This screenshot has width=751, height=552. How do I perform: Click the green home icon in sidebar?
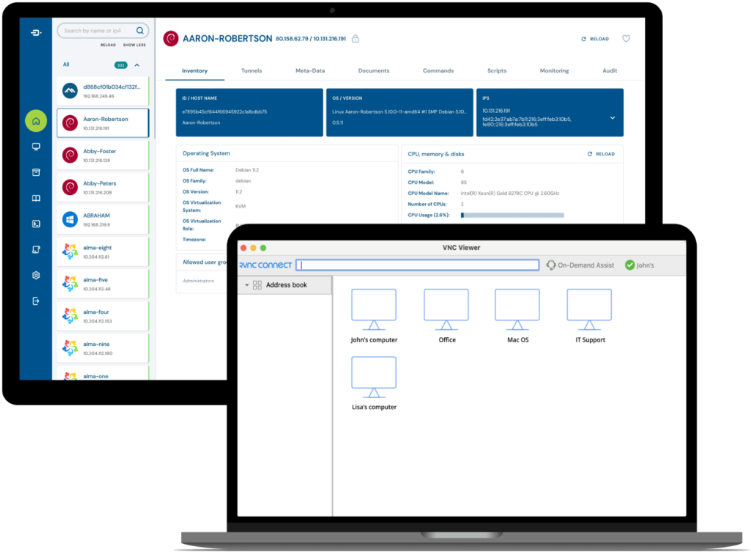36,121
